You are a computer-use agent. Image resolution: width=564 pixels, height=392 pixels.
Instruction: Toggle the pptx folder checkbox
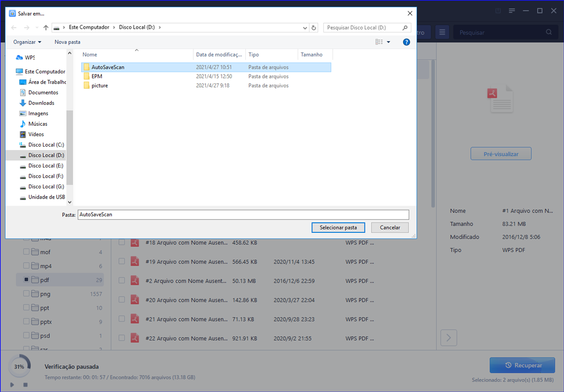coord(27,321)
